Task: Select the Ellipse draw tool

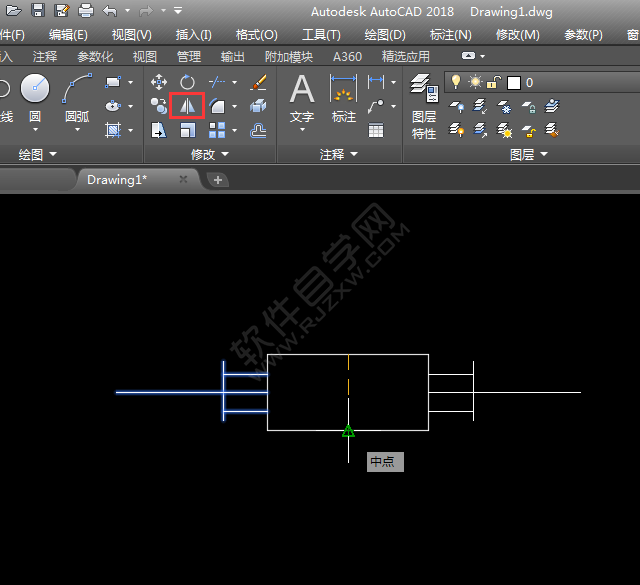Action: click(113, 106)
